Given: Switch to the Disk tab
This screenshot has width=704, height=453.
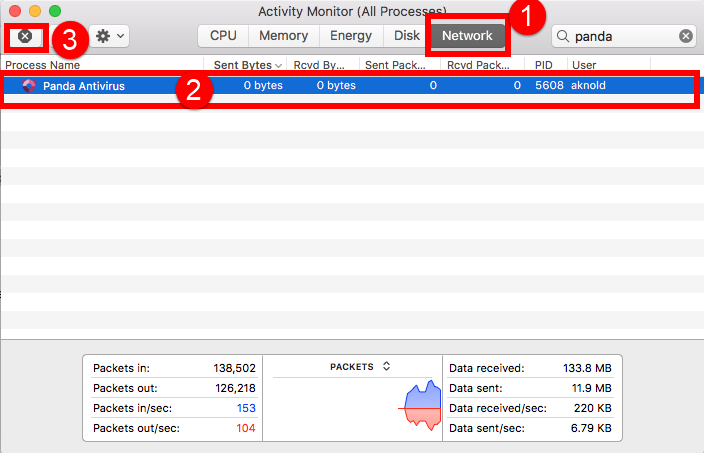Looking at the screenshot, I should click(x=407, y=35).
